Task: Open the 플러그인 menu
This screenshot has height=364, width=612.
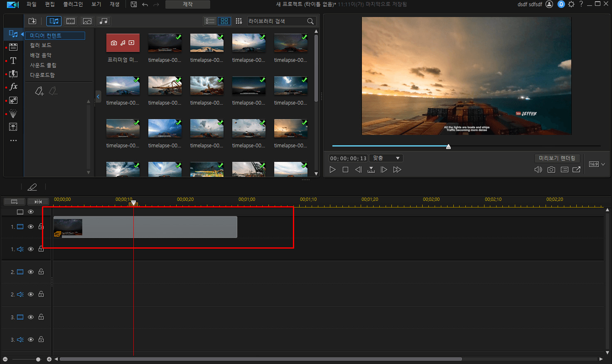Action: click(x=73, y=4)
